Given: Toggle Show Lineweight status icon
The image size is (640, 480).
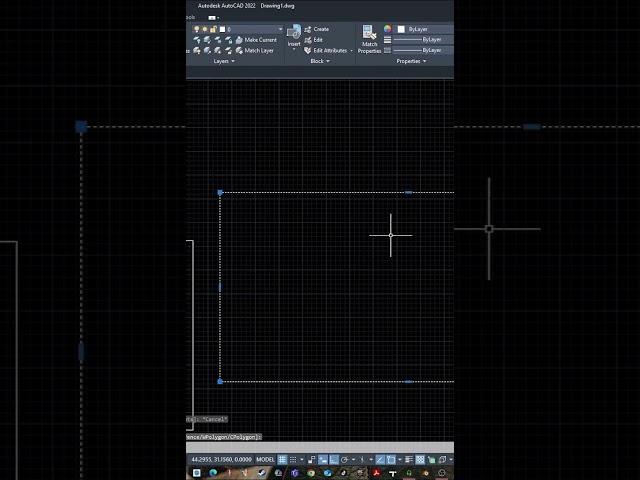Looking at the screenshot, I should [409, 460].
